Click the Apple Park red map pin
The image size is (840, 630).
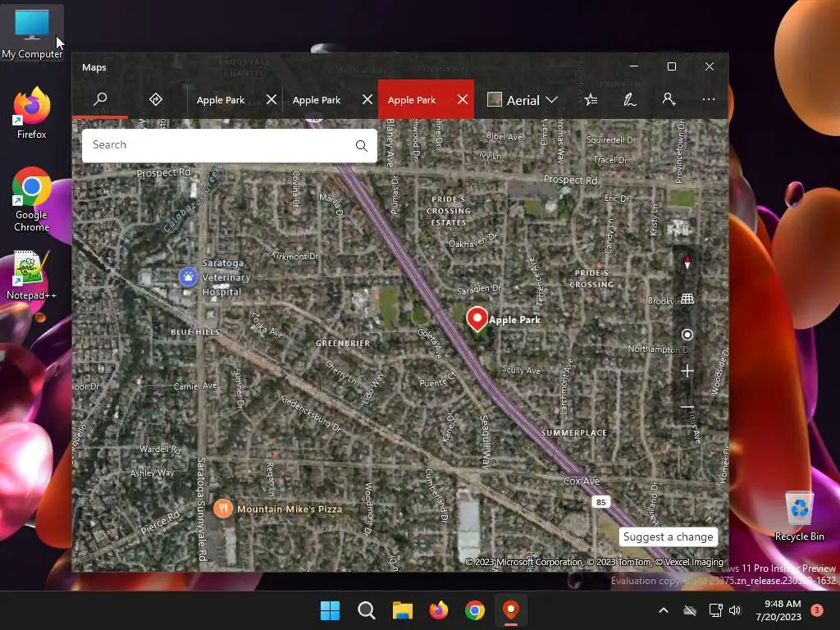pyautogui.click(x=477, y=319)
